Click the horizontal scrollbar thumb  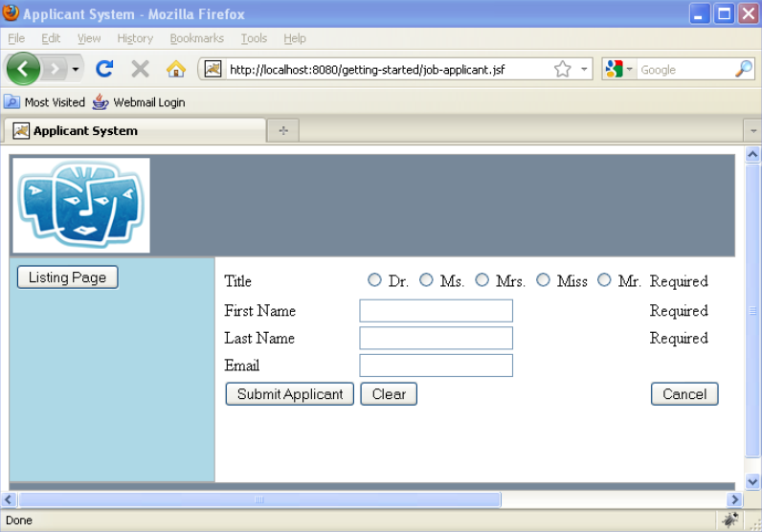[258, 499]
